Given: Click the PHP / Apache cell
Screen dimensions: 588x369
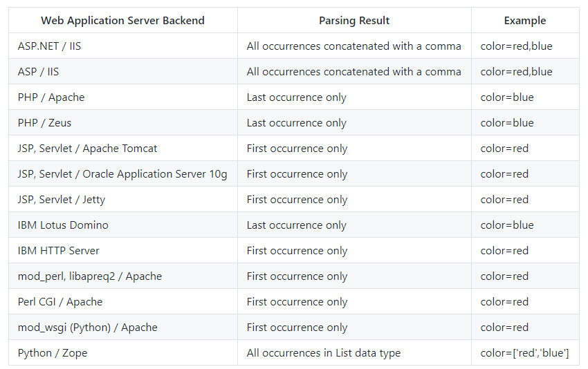Looking at the screenshot, I should (122, 97).
